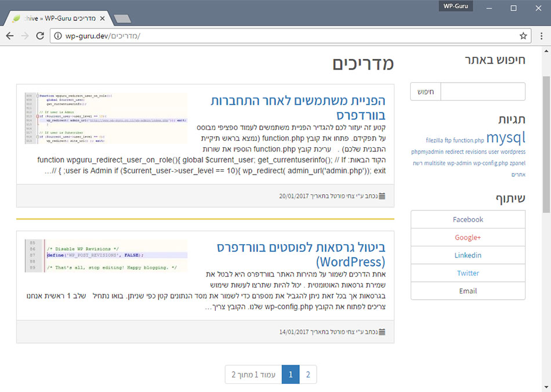Open the wordpress tag
The image size is (551, 392).
tap(513, 152)
